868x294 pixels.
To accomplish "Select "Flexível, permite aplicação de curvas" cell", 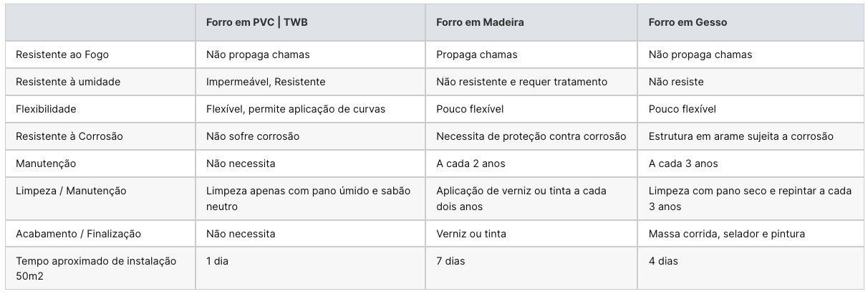I will (x=295, y=109).
